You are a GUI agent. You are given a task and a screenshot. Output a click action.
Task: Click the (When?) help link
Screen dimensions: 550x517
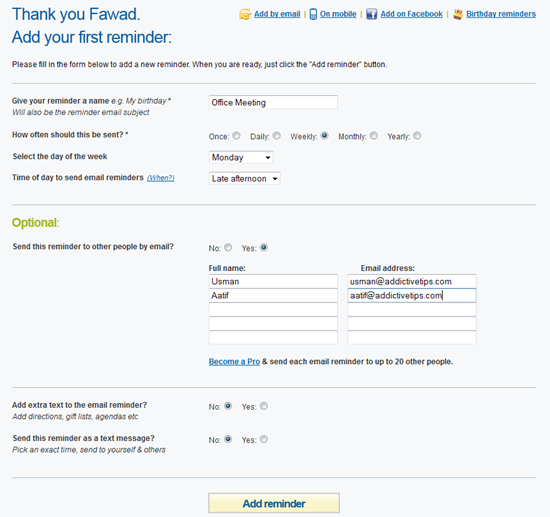(x=161, y=178)
